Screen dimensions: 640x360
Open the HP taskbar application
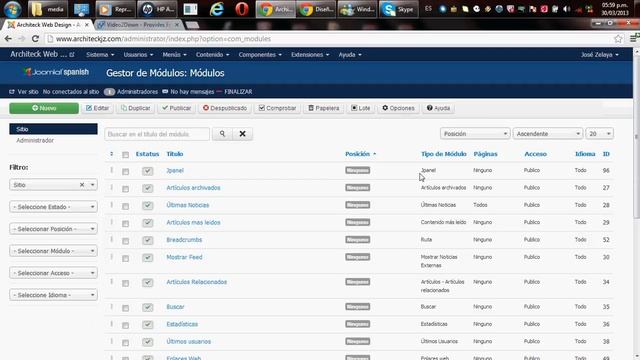pyautogui.click(x=156, y=9)
